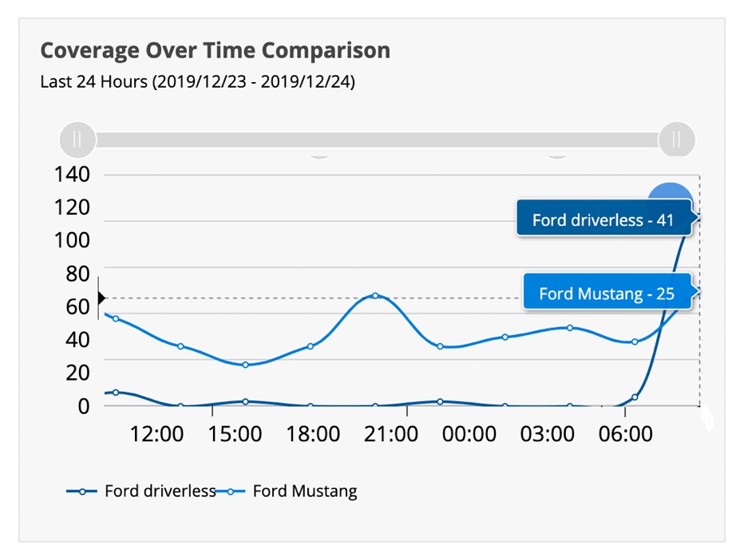Click the first Ford Mustang data point
Viewport: 744px width, 560px height.
pyautogui.click(x=116, y=318)
